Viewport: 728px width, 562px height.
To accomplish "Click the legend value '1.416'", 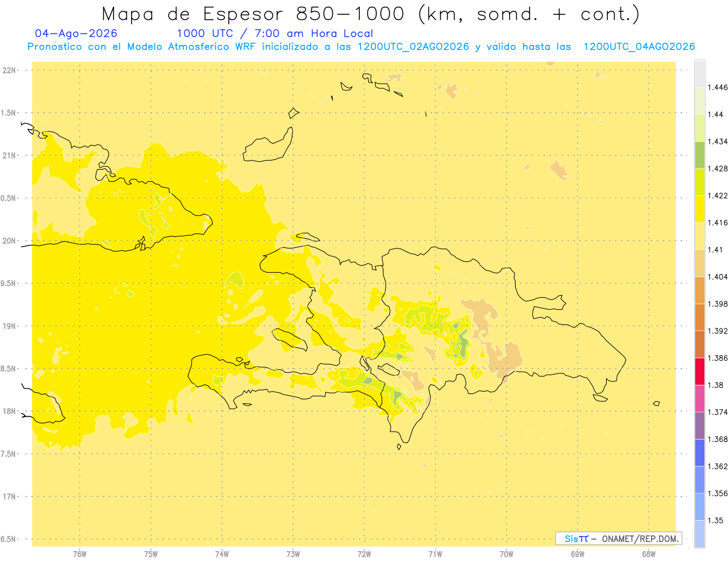I will point(718,222).
